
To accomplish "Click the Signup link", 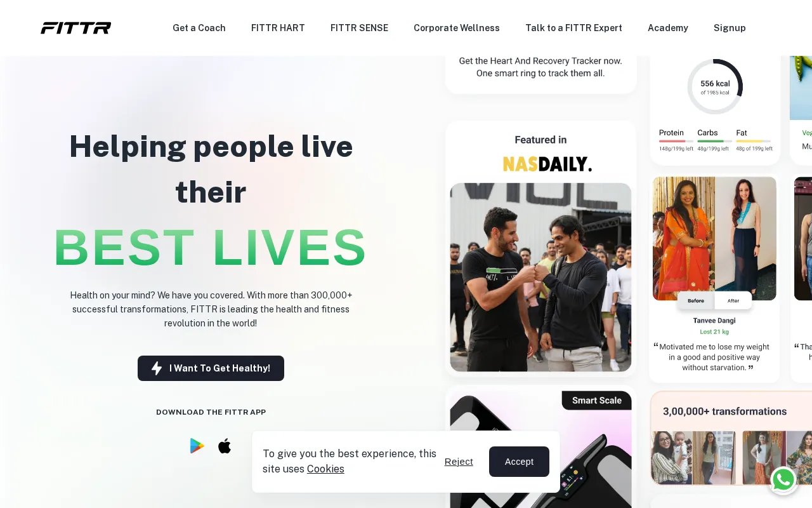I will (730, 28).
